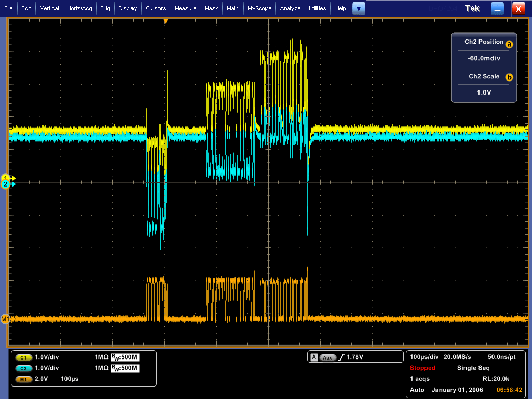The height and width of the screenshot is (399, 532).
Task: Open the Vertical menu
Action: (x=49, y=8)
